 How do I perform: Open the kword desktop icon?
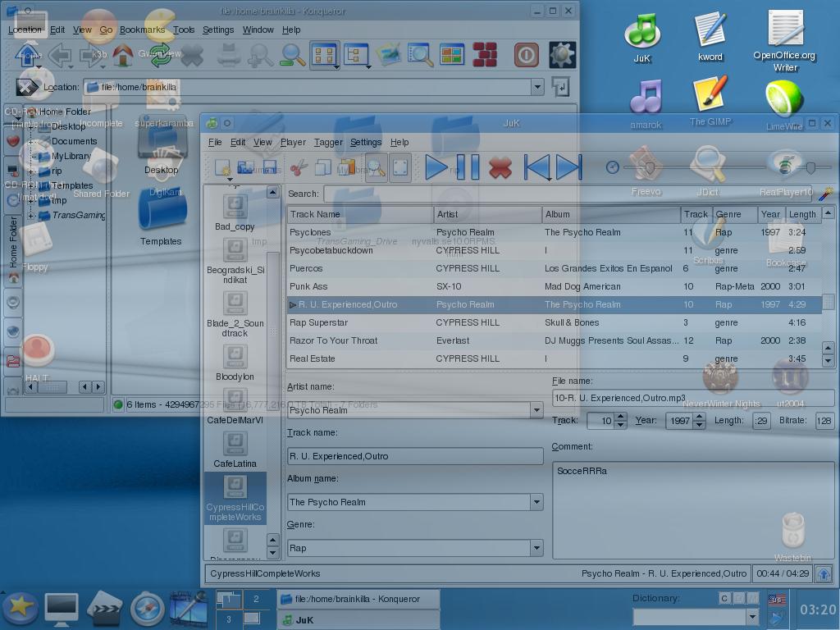click(710, 36)
